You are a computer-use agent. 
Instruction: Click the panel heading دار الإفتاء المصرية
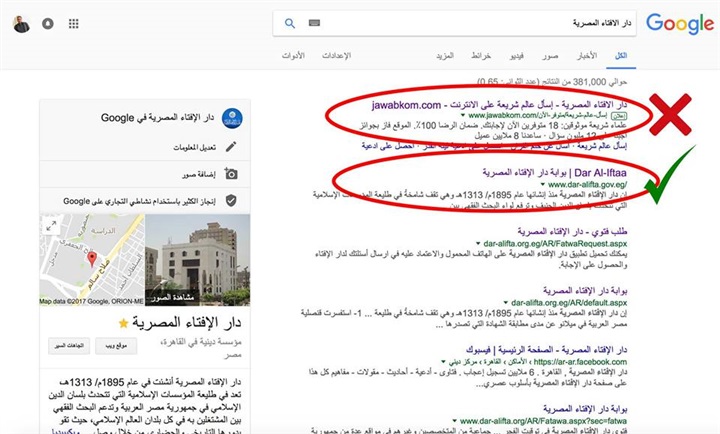pyautogui.click(x=187, y=323)
